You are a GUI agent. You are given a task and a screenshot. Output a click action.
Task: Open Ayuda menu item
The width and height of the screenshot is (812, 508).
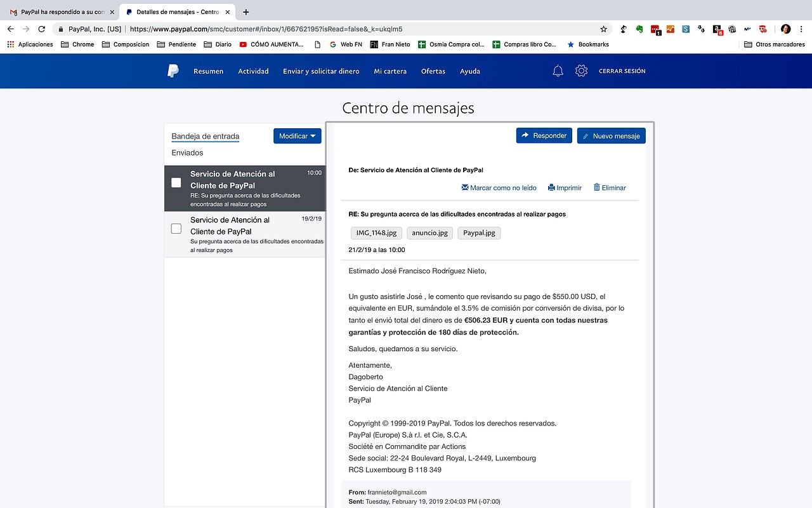click(x=470, y=71)
